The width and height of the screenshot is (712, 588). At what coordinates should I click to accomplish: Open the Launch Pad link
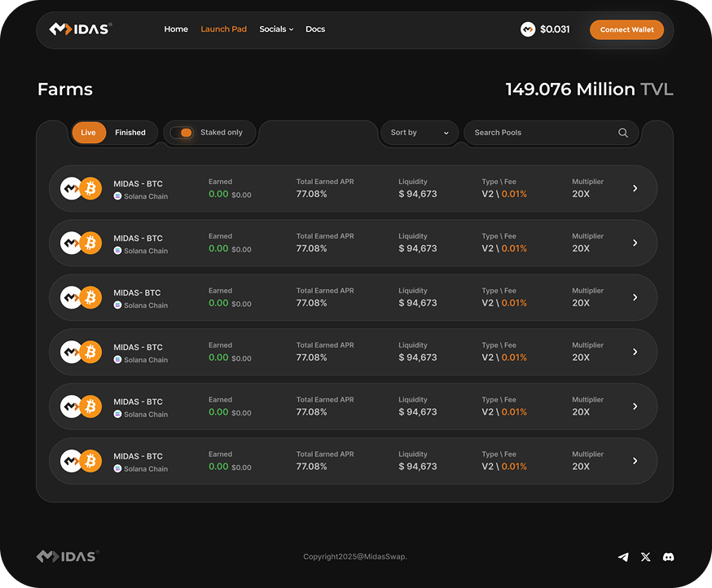(x=223, y=29)
